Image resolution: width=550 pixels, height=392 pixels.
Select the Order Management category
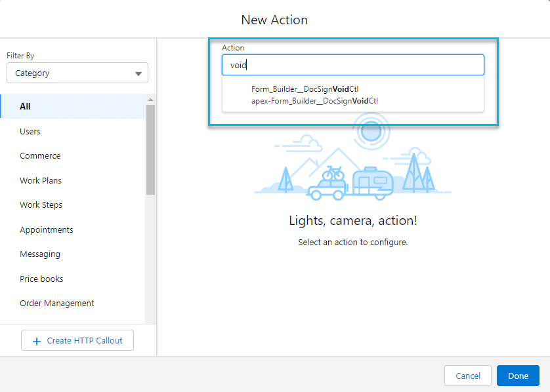(56, 303)
